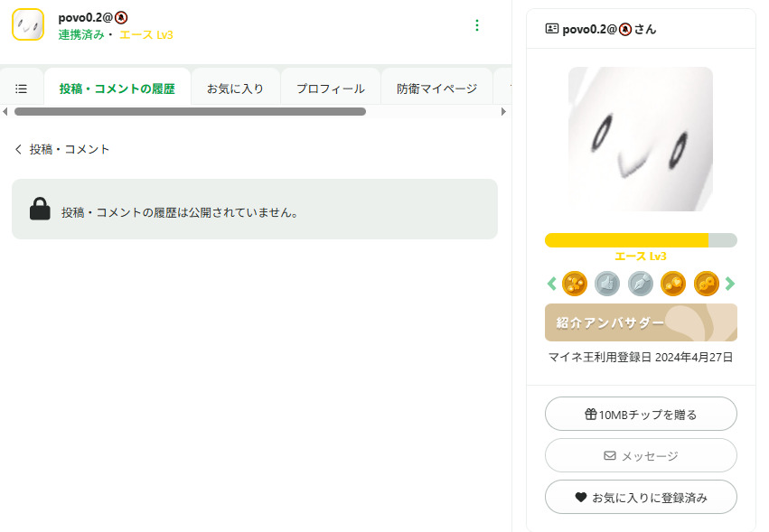
Task: Click the gold heart speech-bubble badge
Action: (673, 284)
